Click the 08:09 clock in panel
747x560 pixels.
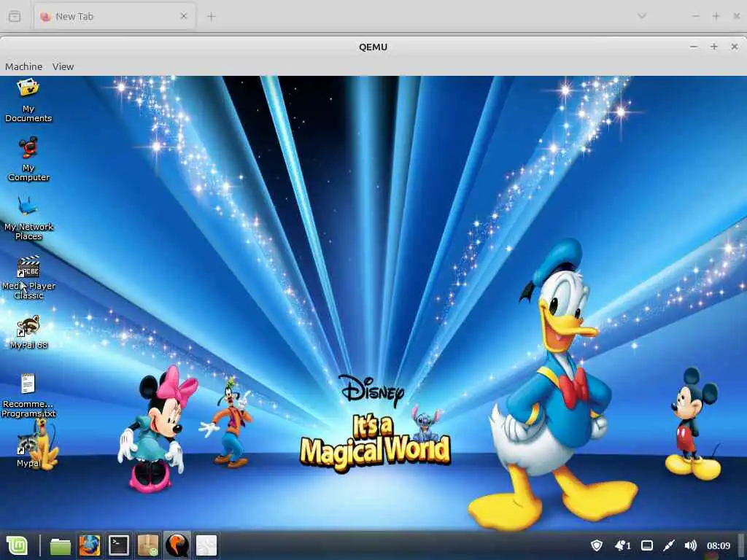click(x=719, y=545)
